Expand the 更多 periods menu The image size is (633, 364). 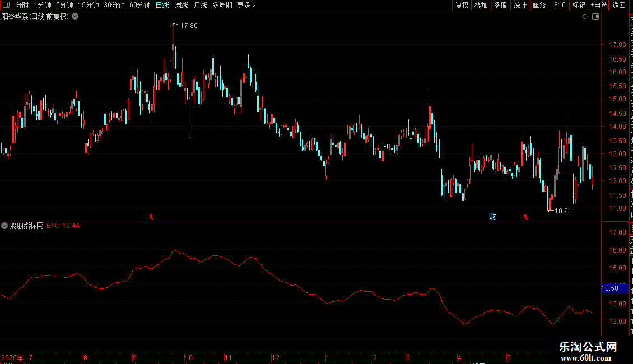[246, 5]
